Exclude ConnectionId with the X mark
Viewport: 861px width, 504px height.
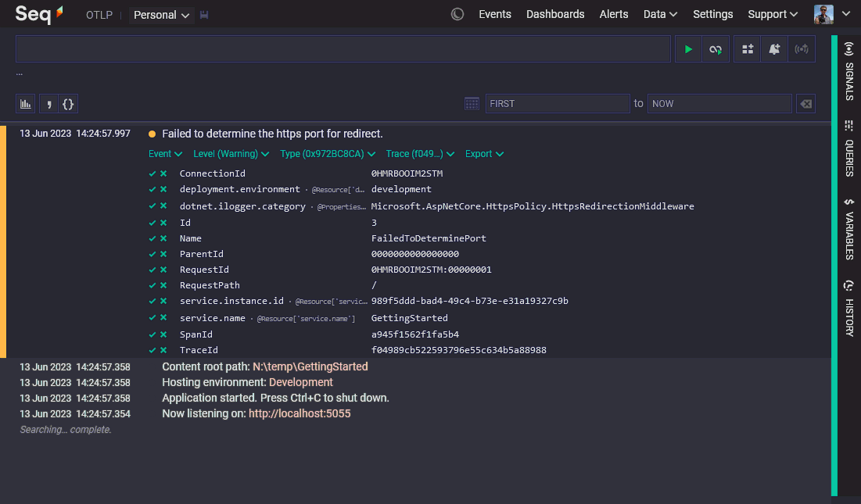tap(163, 173)
